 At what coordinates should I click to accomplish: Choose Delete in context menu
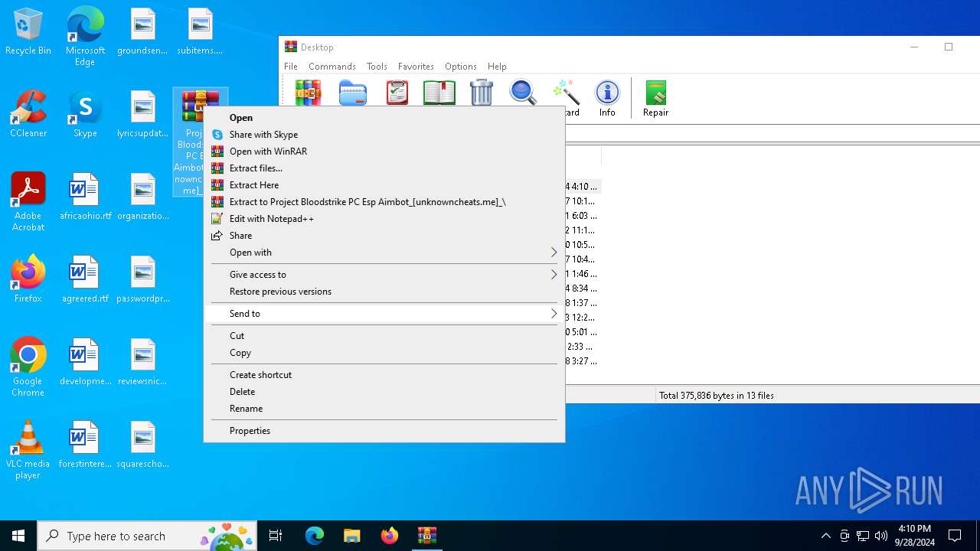pos(384,392)
